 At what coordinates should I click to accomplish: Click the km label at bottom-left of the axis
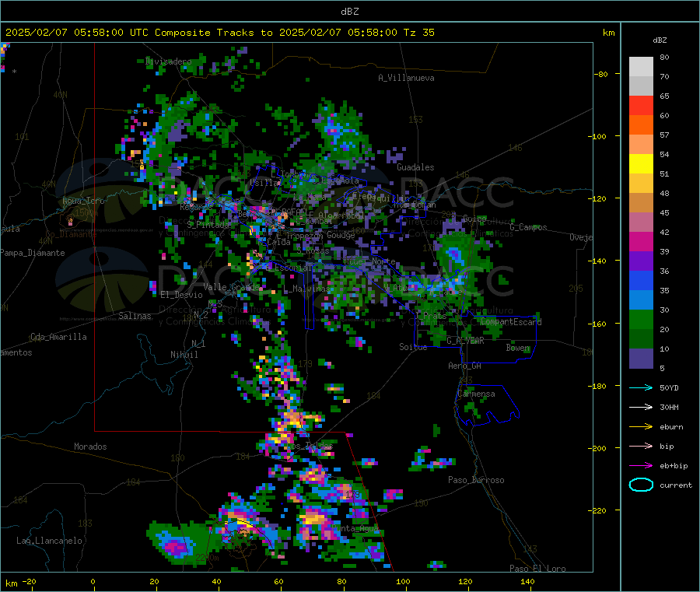tap(11, 583)
